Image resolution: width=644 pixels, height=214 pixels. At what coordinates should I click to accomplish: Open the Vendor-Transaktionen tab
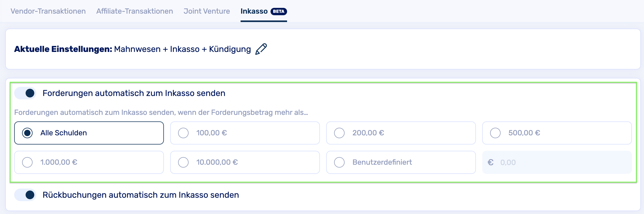pyautogui.click(x=48, y=11)
